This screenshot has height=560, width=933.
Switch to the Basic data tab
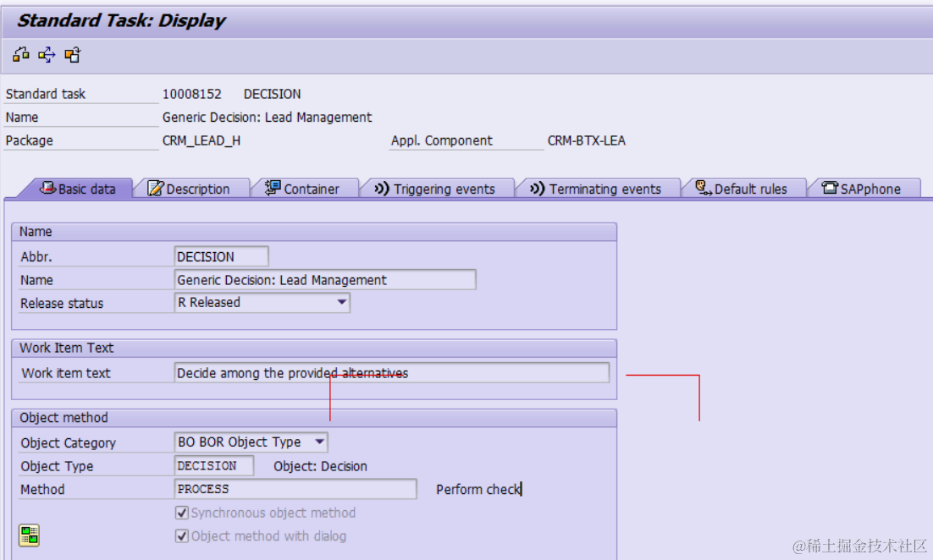coord(77,189)
